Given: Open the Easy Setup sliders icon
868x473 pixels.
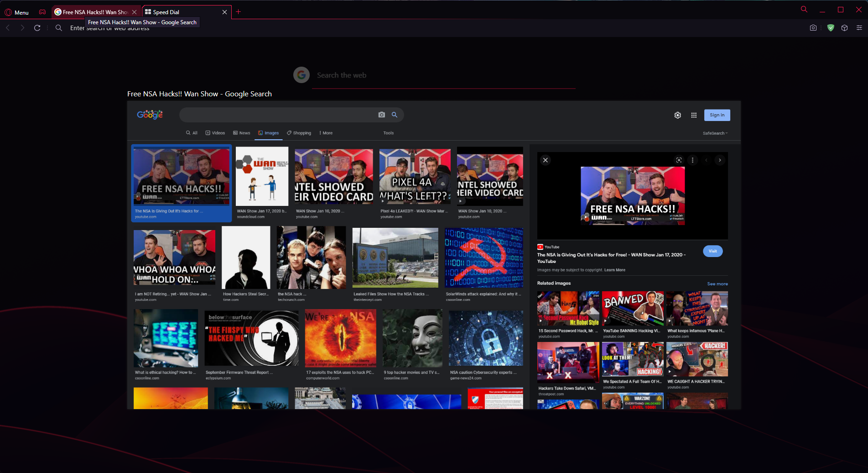Looking at the screenshot, I should (x=859, y=28).
